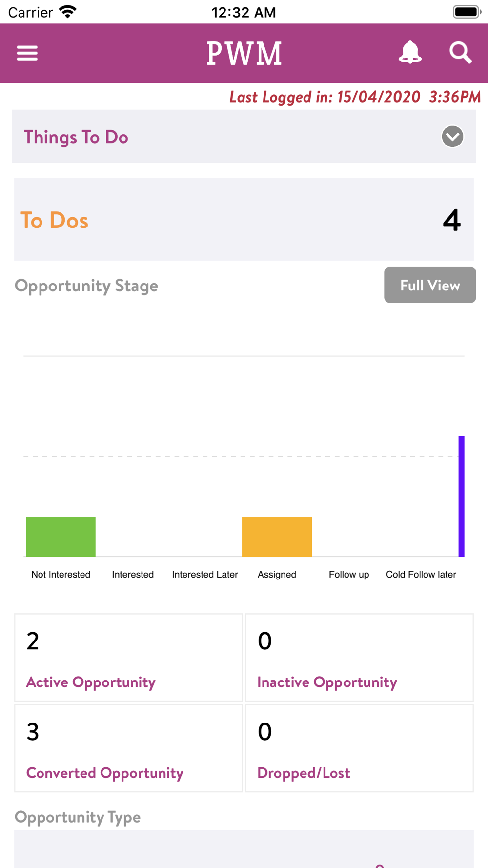This screenshot has height=868, width=488.
Task: Open notifications bell
Action: coord(410,52)
